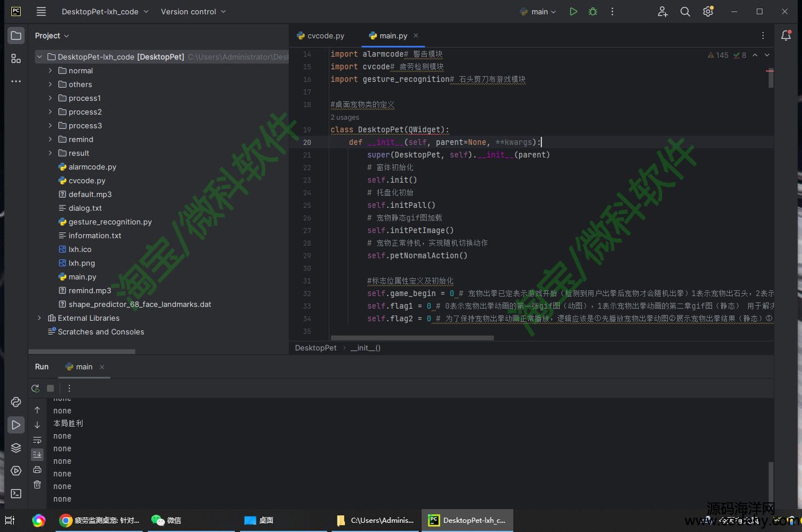Toggle the Project tool window folder icon
Image resolution: width=802 pixels, height=532 pixels.
coord(16,36)
